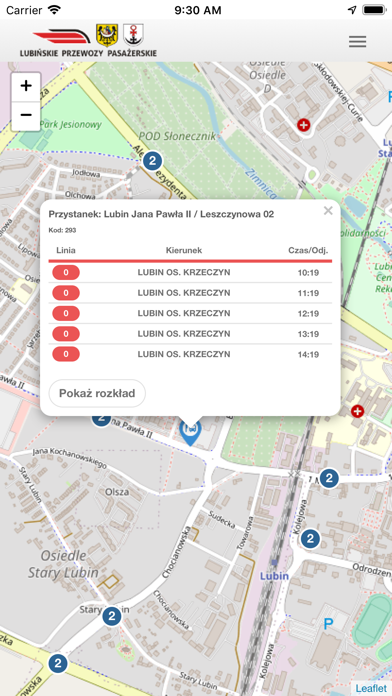The image size is (392, 696).
Task: Open cluster marker partly hidden under popup
Action: [x=102, y=419]
